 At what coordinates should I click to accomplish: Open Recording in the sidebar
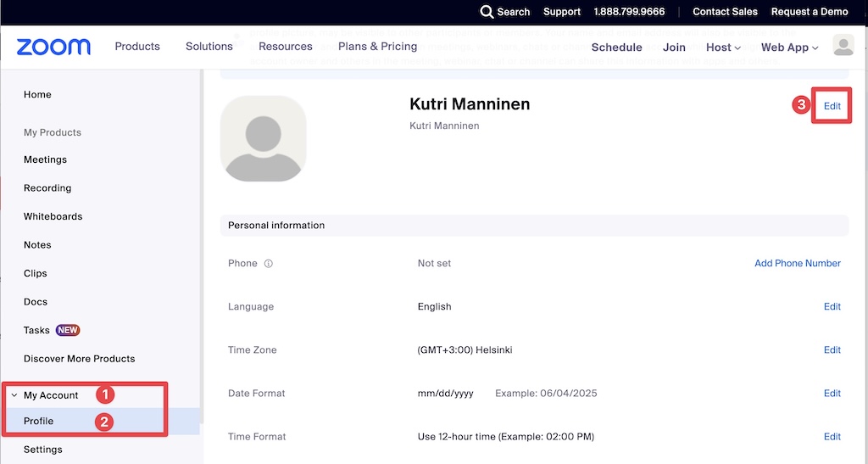click(x=47, y=188)
